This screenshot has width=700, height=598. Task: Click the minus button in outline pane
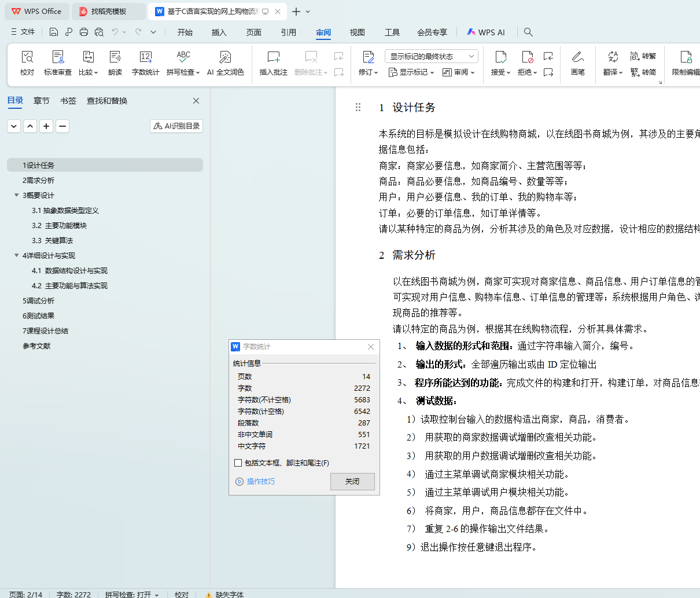tap(62, 126)
